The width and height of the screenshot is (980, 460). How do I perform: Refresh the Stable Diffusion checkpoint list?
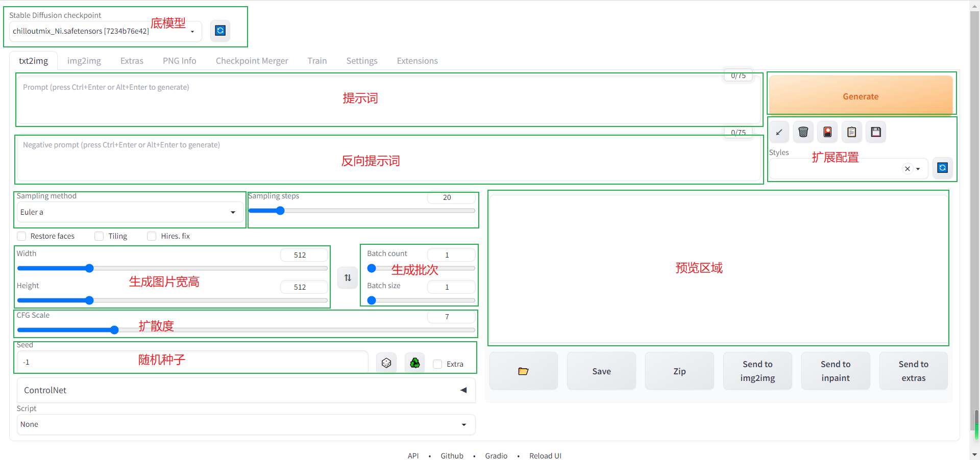(220, 31)
